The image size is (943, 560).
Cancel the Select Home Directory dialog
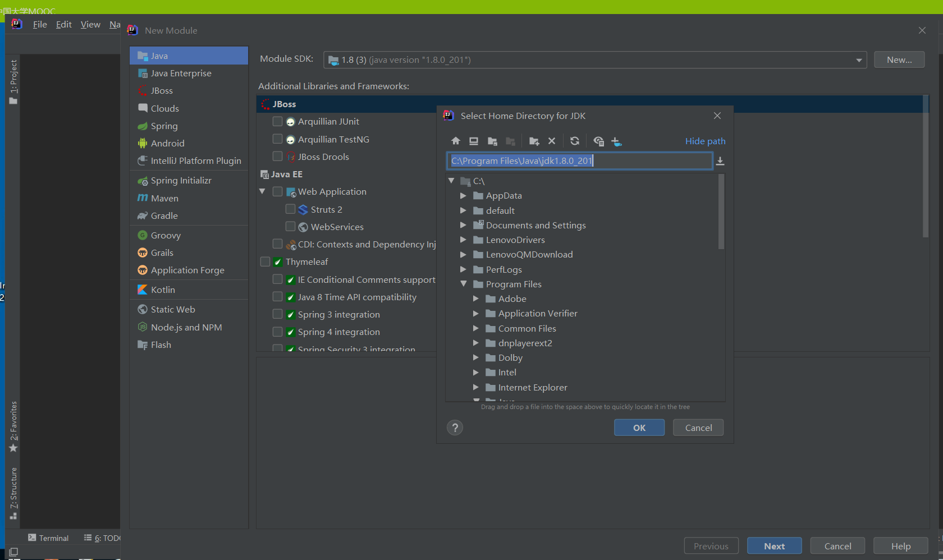[x=698, y=428]
